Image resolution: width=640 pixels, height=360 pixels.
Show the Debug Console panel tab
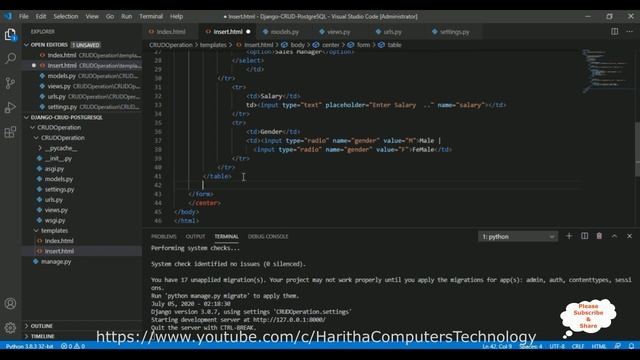click(268, 236)
